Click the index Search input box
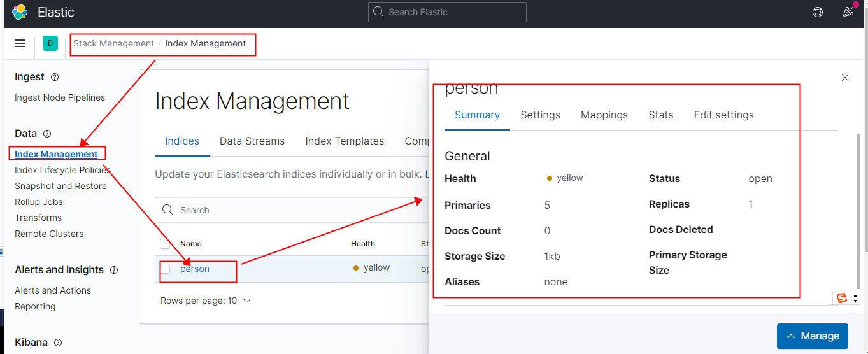The height and width of the screenshot is (354, 868). 293,210
